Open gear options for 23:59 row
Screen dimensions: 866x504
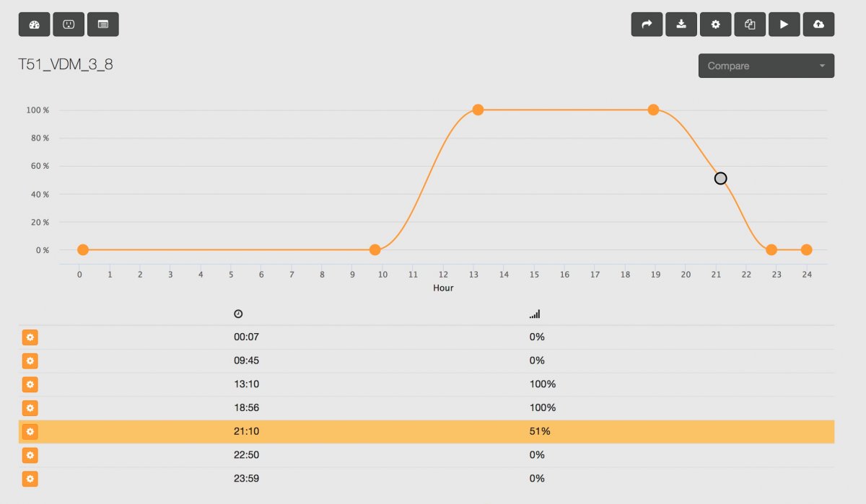tap(30, 479)
